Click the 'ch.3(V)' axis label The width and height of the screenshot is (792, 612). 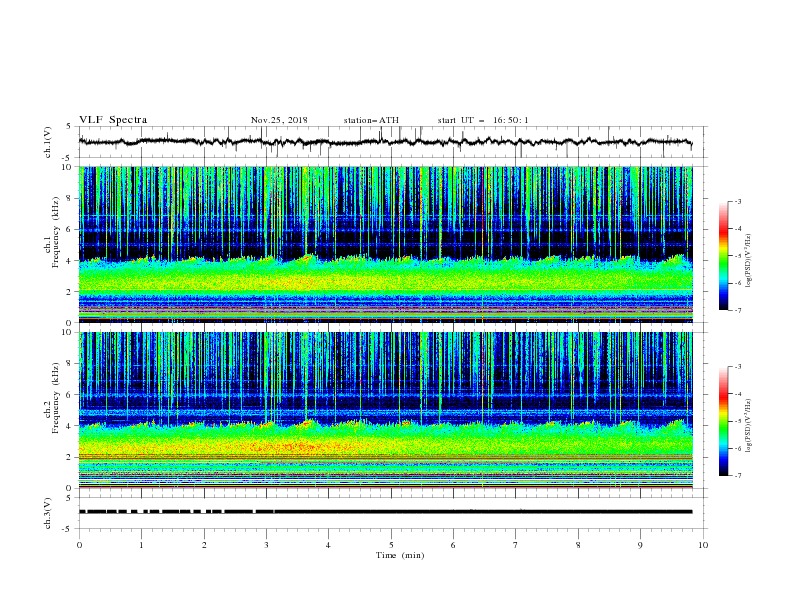pyautogui.click(x=48, y=513)
